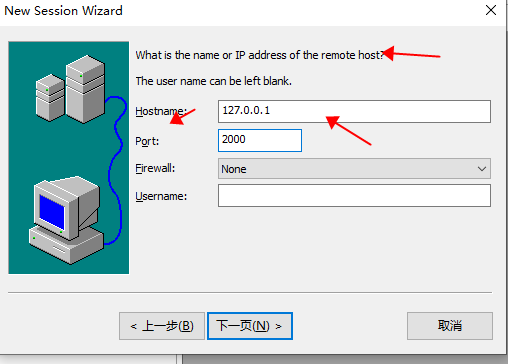Click the Username label
The image size is (508, 364).
(x=161, y=196)
